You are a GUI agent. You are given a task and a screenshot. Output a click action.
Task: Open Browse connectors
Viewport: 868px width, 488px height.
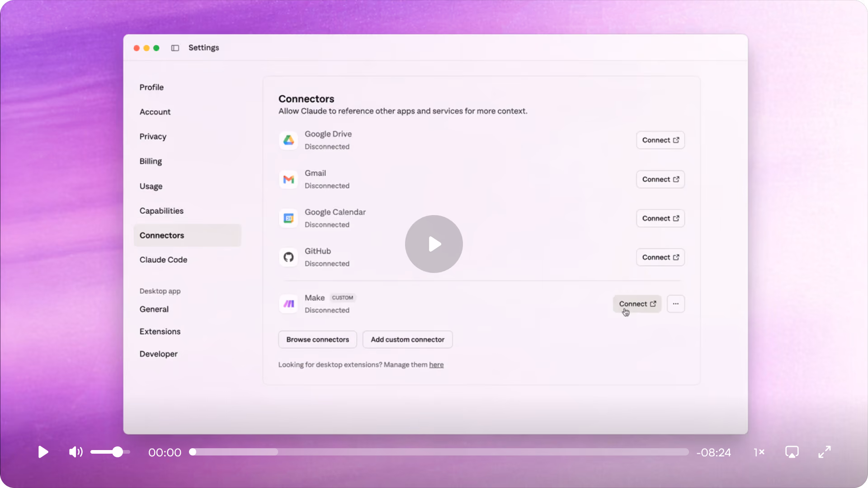click(x=317, y=339)
